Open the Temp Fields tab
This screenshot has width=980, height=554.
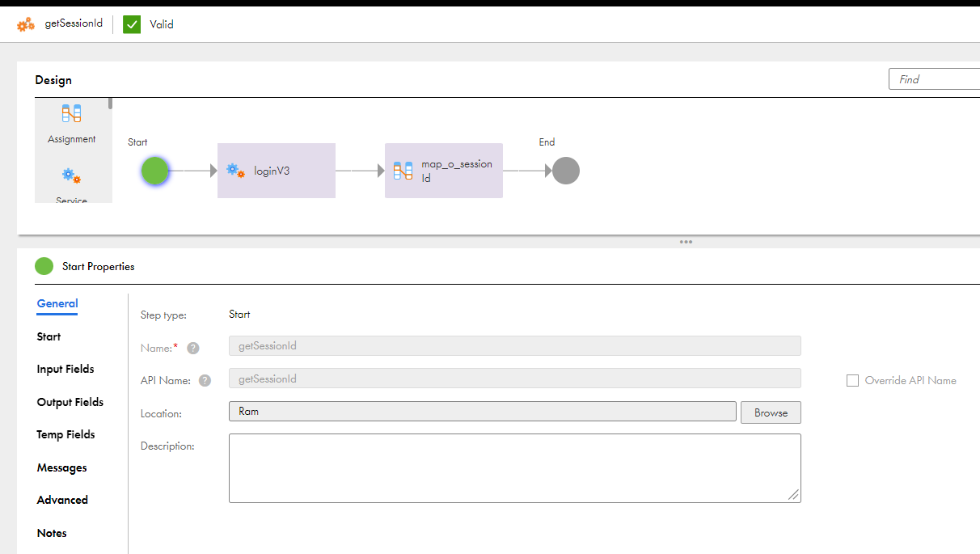(65, 434)
